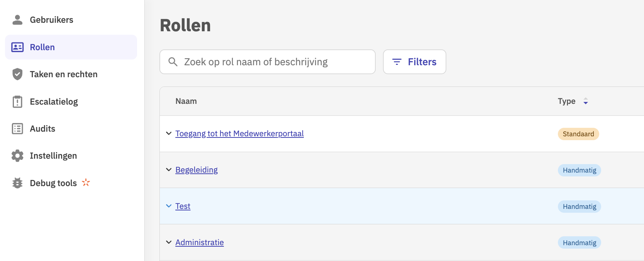
Task: Click the Gebruikers person icon
Action: tap(17, 20)
